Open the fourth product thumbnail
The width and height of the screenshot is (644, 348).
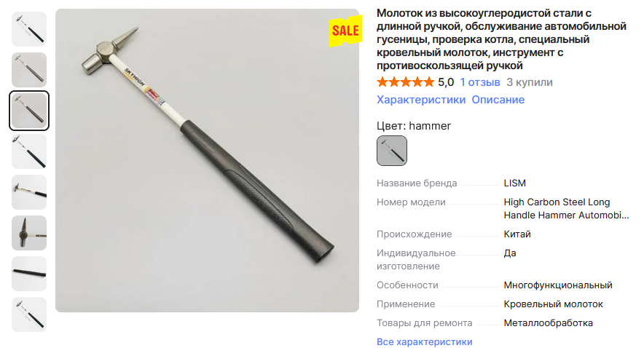(x=29, y=151)
